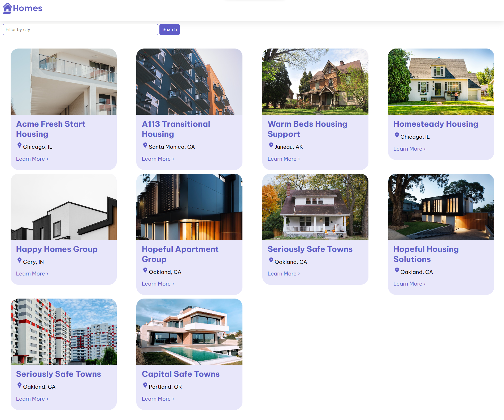Click Learn More under Capital Safe Towns
The width and height of the screenshot is (504, 420).
[158, 399]
